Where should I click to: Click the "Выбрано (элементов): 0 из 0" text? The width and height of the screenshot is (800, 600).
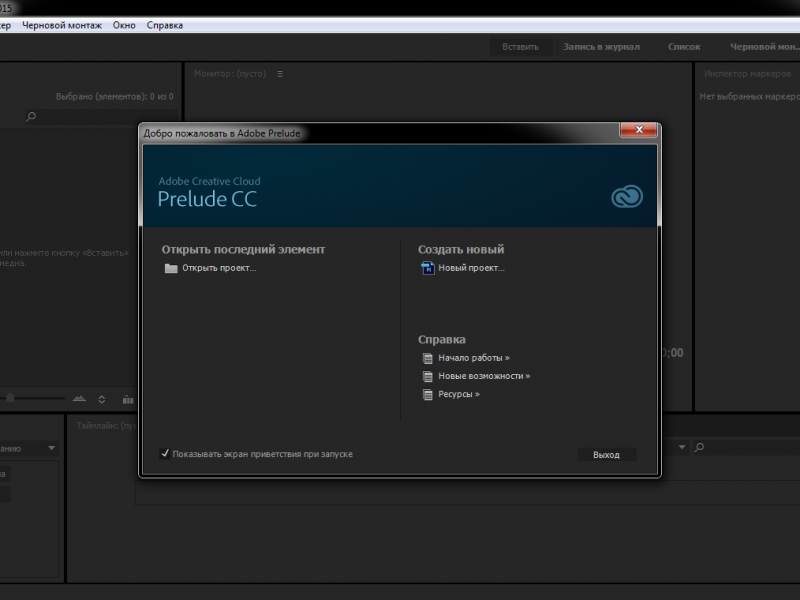pyautogui.click(x=114, y=96)
